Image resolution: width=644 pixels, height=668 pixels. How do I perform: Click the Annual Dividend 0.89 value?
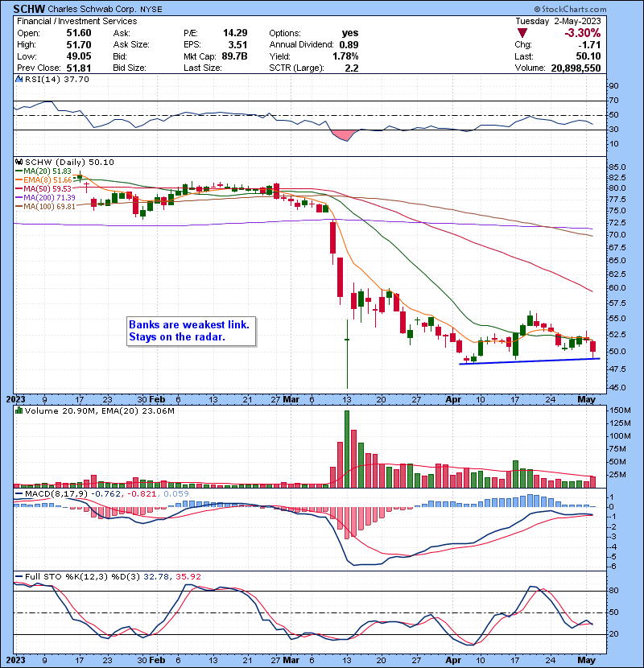[349, 45]
